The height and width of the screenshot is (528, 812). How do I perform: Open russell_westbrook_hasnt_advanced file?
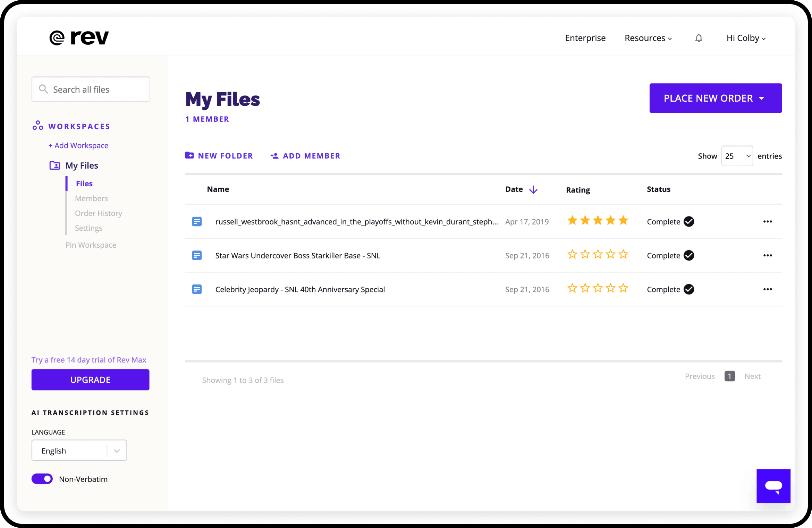click(356, 222)
